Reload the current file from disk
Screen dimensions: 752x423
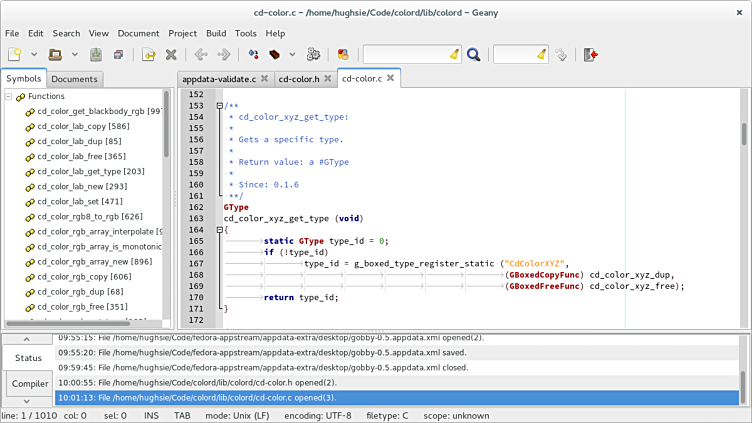pos(148,55)
